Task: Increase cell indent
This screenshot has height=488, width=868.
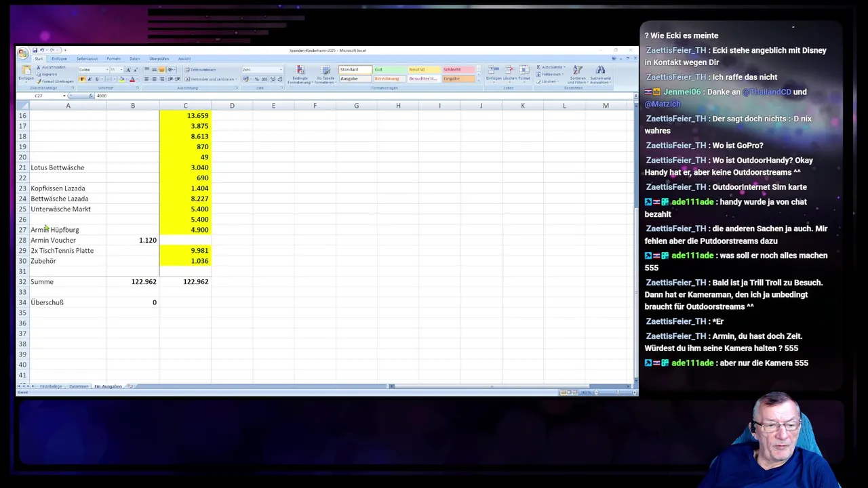Action: click(178, 79)
